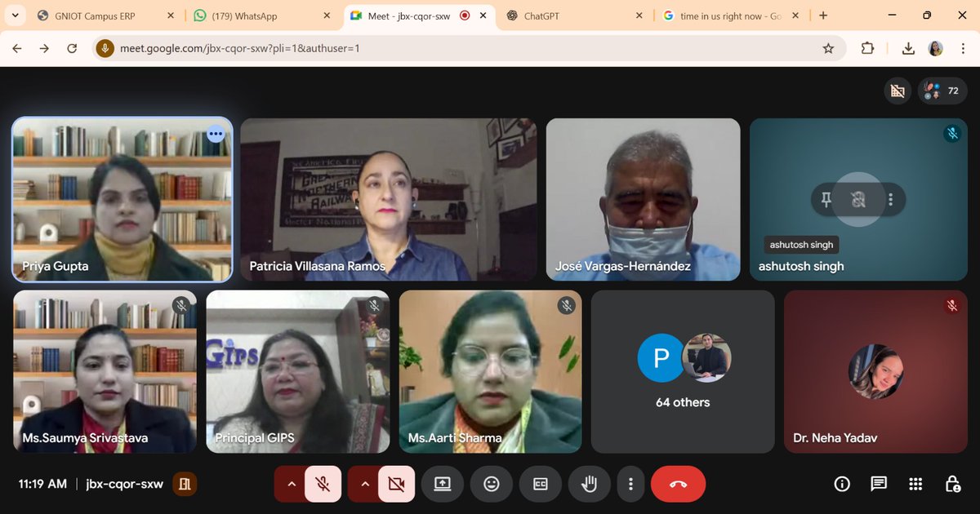Open chat with everyone
Image resolution: width=980 pixels, height=514 pixels.
coord(879,484)
